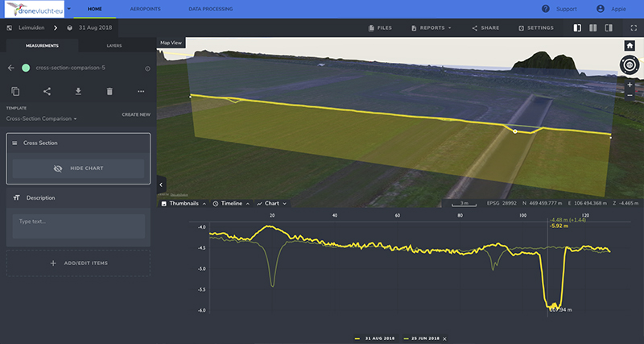Viewport: 644px width, 344px height.
Task: Open FILES panel
Action: (380, 28)
